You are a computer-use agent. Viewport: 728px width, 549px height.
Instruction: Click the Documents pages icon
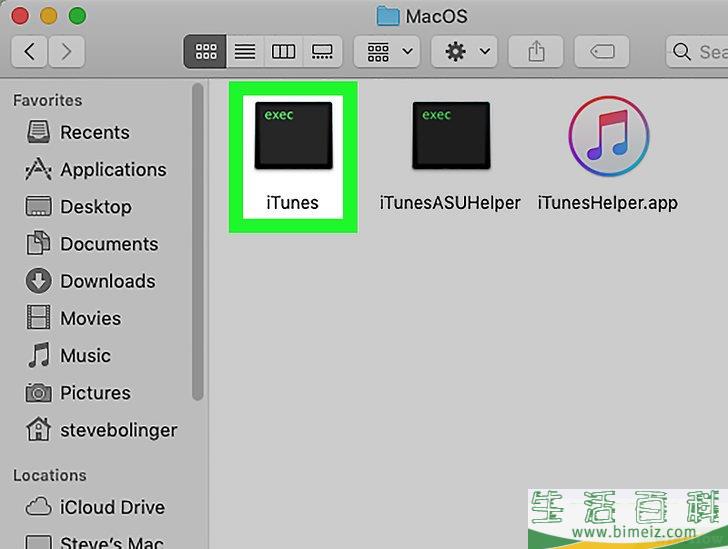click(x=39, y=243)
